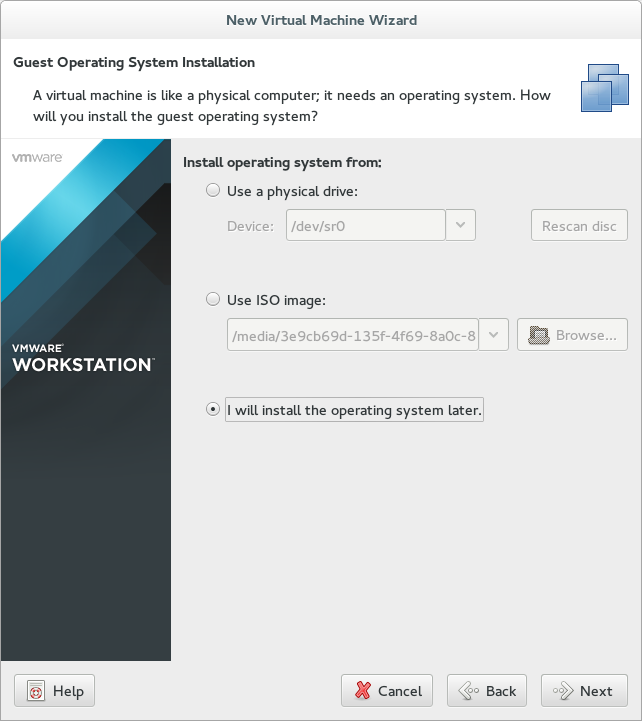The width and height of the screenshot is (642, 721).
Task: Click the 'Device:' label
Action: click(250, 226)
